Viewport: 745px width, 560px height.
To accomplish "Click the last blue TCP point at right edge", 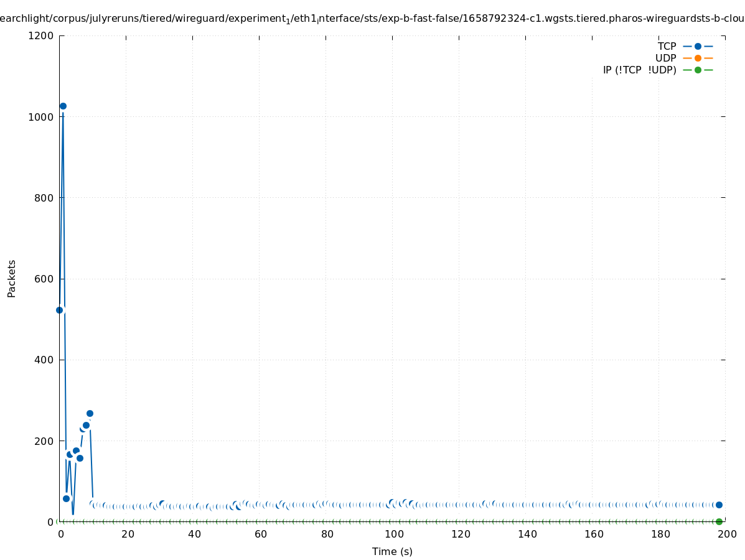I will pyautogui.click(x=719, y=505).
